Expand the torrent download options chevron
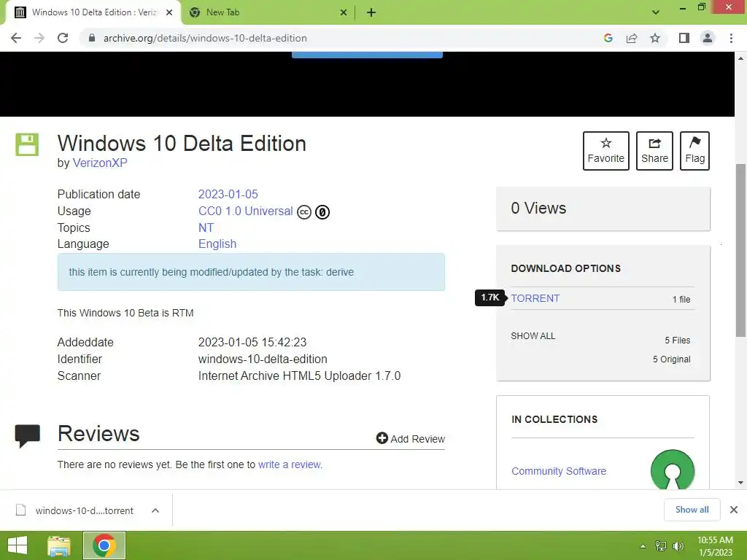The image size is (747, 560). point(155,510)
